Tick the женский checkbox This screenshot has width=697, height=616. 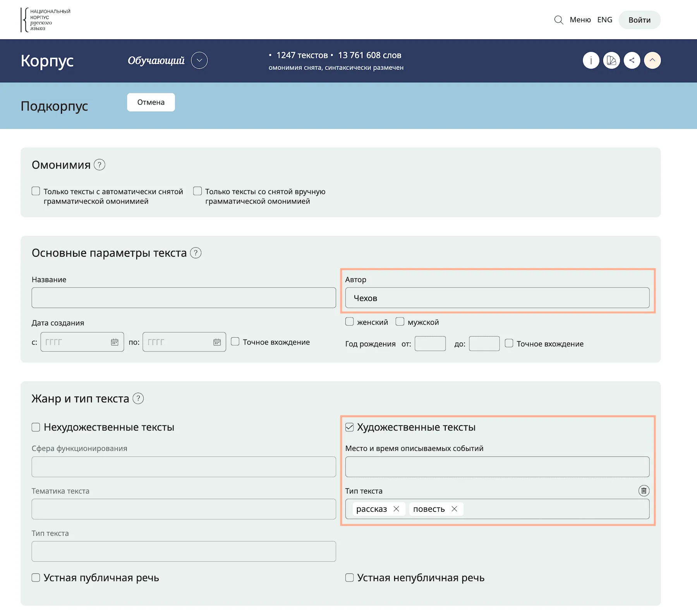[x=349, y=321]
